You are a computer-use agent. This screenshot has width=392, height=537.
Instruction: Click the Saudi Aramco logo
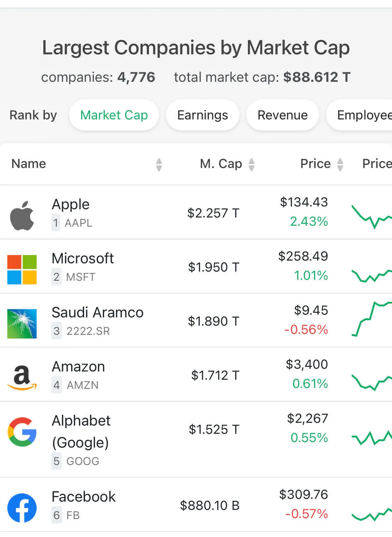(x=22, y=324)
